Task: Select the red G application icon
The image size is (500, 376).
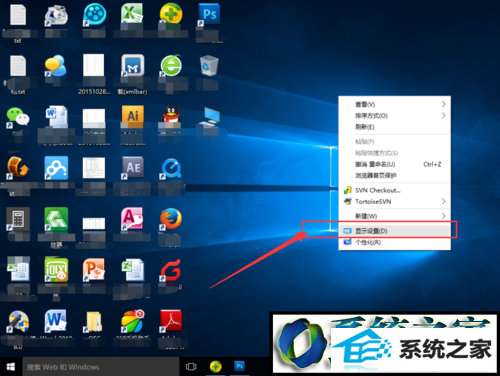Action: tap(171, 270)
